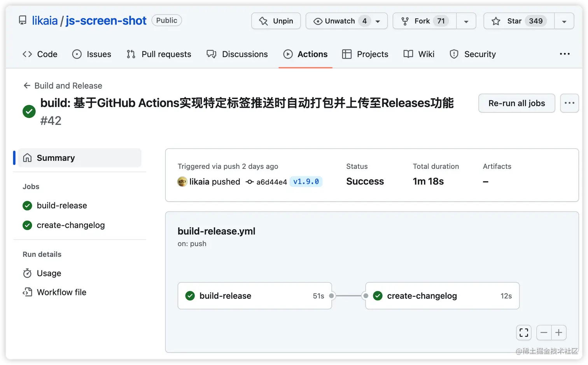The height and width of the screenshot is (365, 588).
Task: Click the Total duration value 1m 18s
Action: click(428, 181)
